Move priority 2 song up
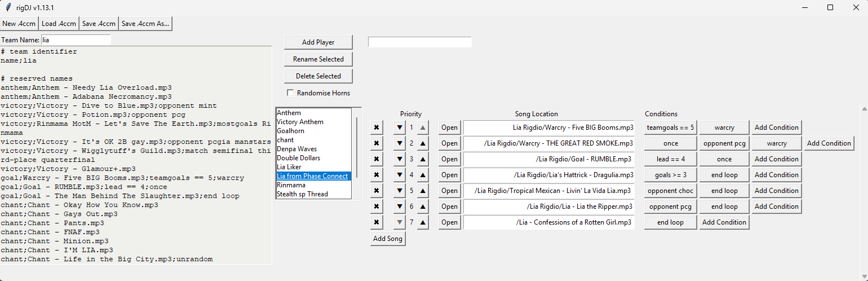The width and height of the screenshot is (868, 281). 423,143
